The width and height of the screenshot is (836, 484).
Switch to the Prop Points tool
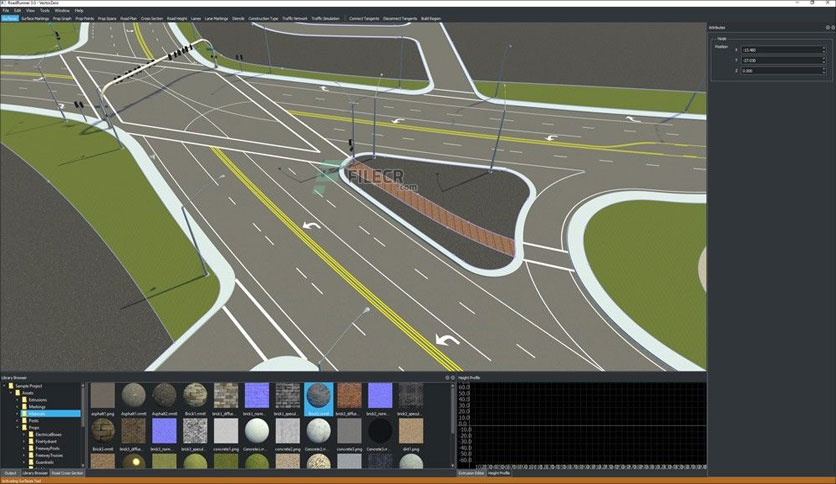click(84, 18)
